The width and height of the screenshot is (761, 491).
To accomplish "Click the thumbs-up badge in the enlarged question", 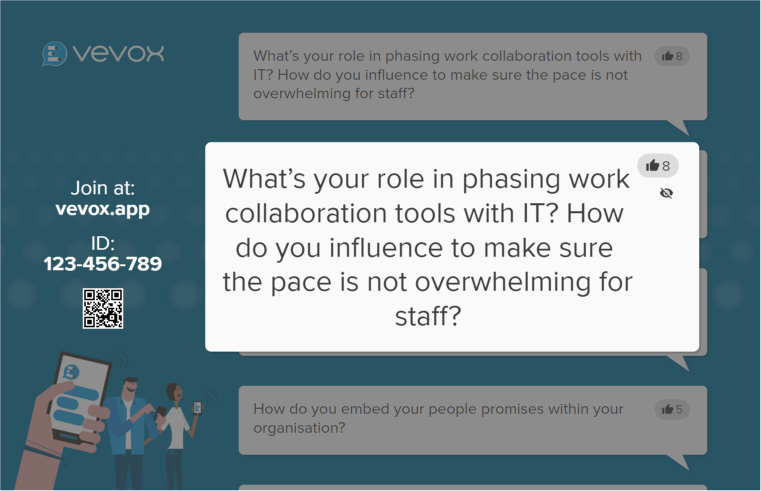I will point(658,165).
